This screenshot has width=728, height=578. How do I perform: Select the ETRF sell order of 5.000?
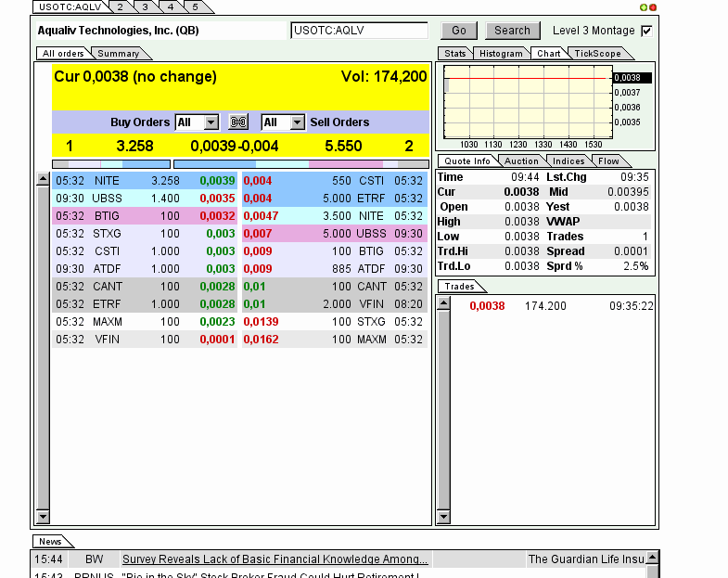coord(334,199)
